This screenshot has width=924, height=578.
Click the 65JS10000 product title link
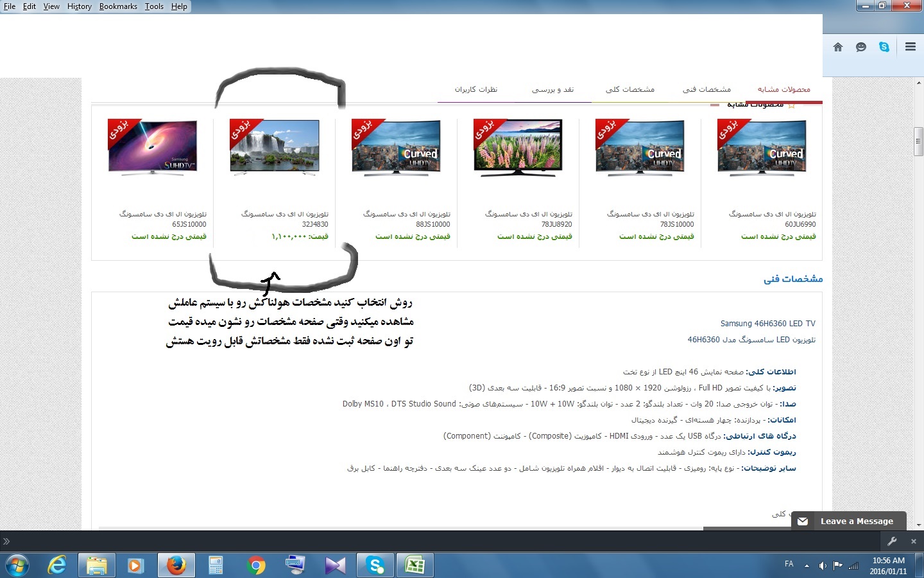pyautogui.click(x=163, y=219)
